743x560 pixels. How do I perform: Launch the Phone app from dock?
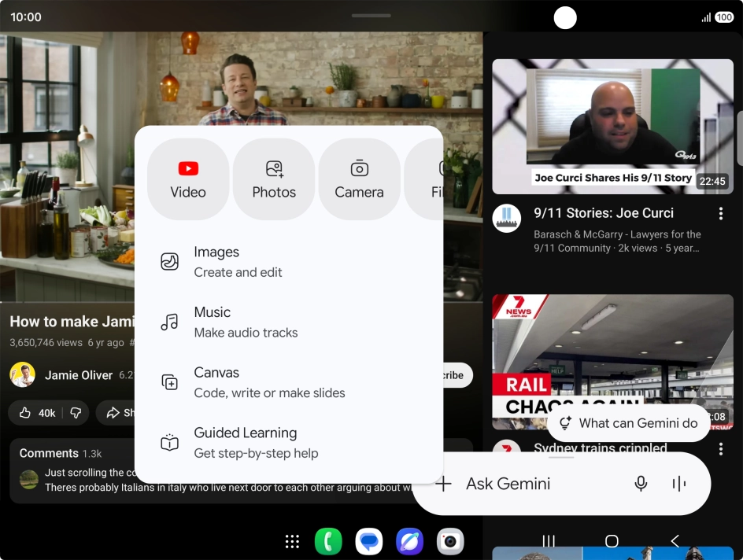328,542
